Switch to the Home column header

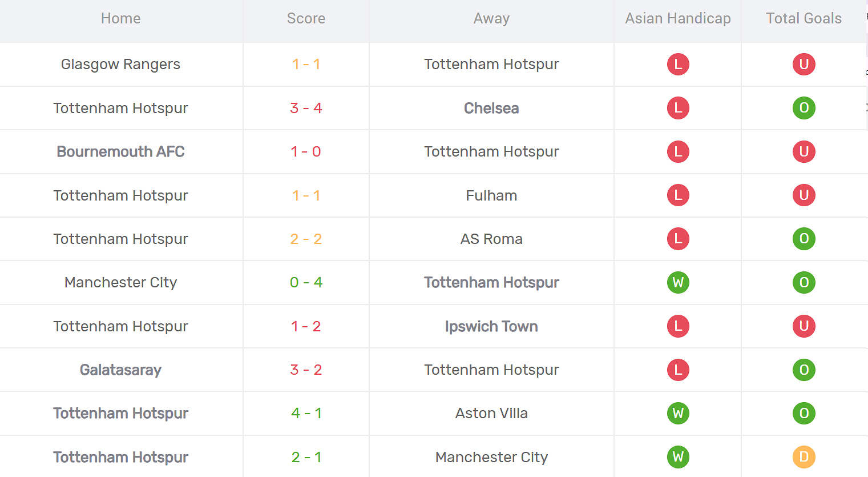(120, 18)
